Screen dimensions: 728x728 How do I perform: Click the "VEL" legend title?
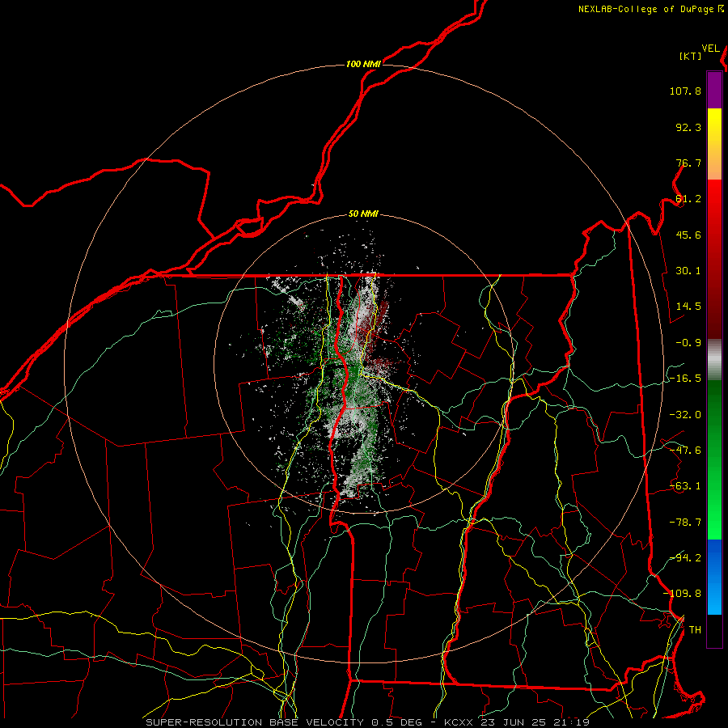711,49
